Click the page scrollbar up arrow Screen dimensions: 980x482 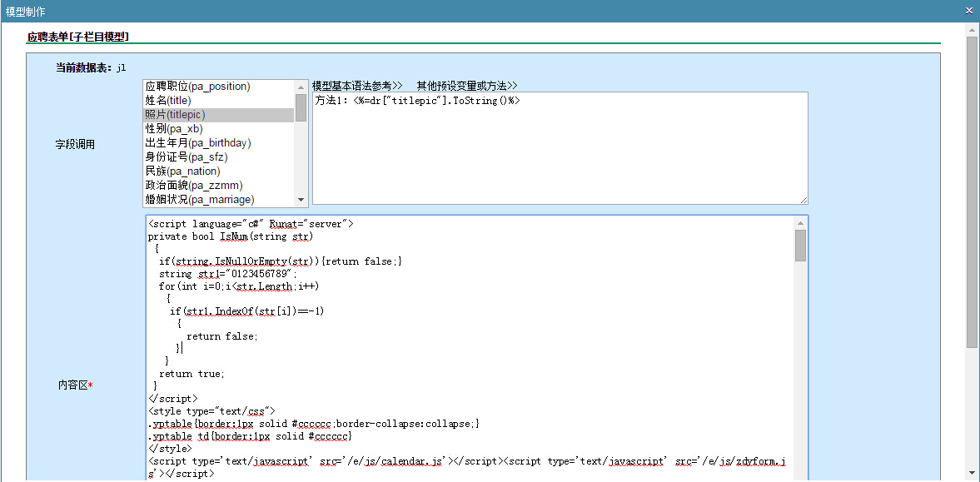[972, 30]
